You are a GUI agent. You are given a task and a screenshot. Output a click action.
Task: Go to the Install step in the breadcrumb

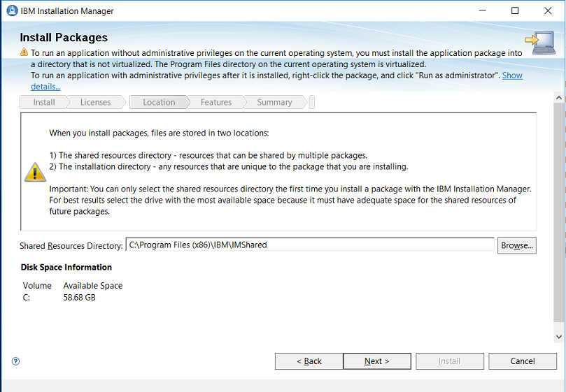tap(44, 102)
